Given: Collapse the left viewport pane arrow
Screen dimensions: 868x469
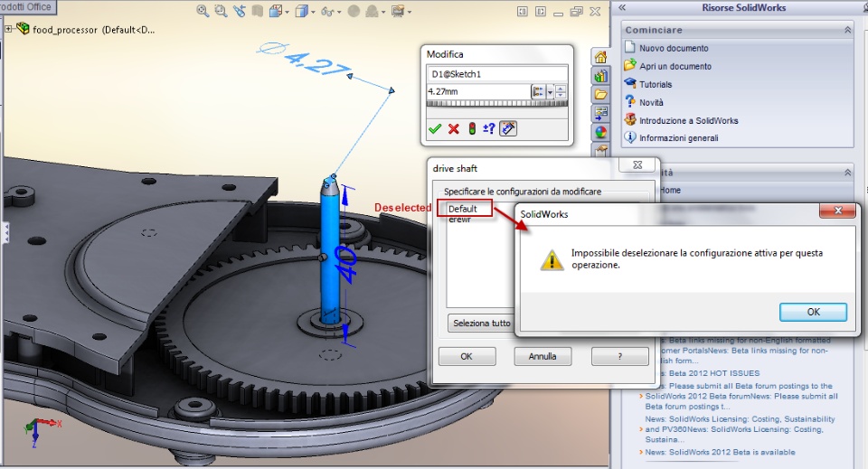Looking at the screenshot, I should [x=522, y=11].
